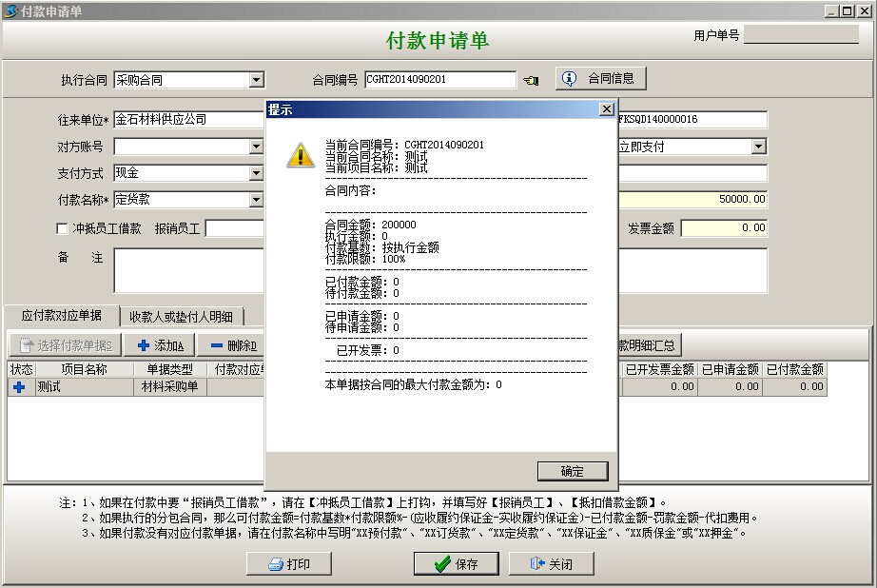The width and height of the screenshot is (877, 588).
Task: Click the 打印 print button
Action: click(x=290, y=564)
